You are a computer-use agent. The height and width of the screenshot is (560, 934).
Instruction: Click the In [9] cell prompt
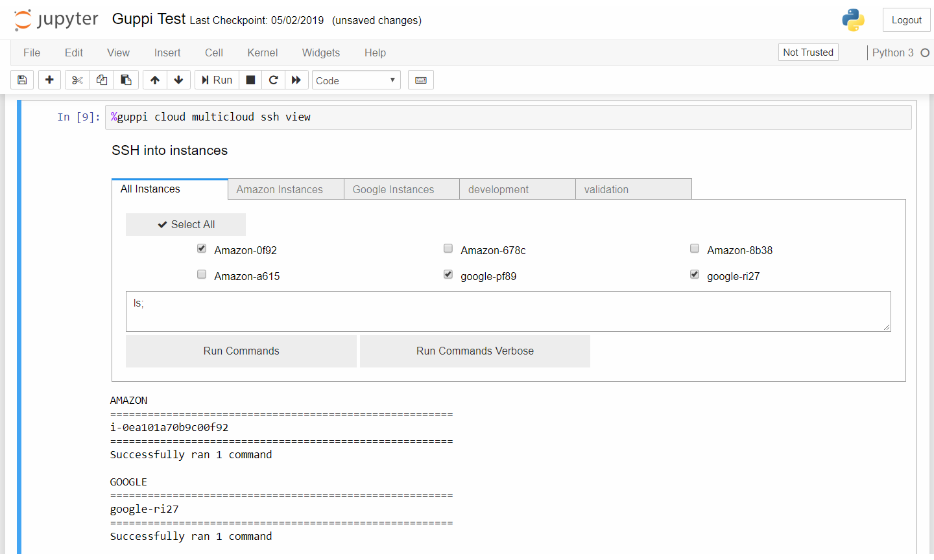(79, 117)
